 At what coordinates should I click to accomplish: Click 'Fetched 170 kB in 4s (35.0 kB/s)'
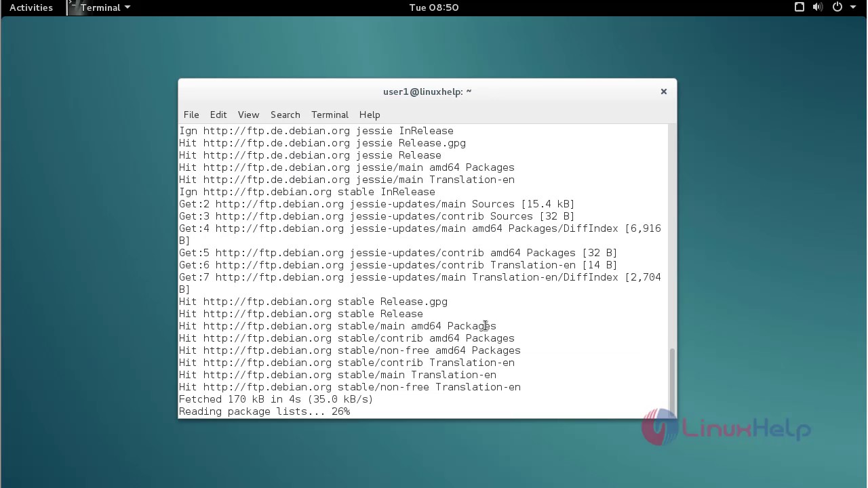pos(276,399)
